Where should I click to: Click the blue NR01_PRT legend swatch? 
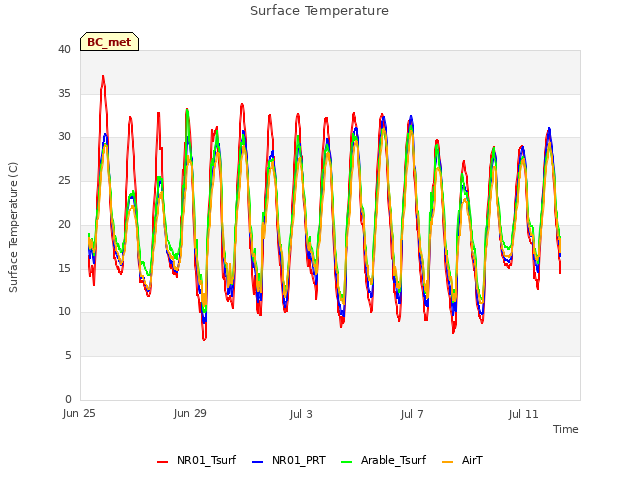coord(258,462)
